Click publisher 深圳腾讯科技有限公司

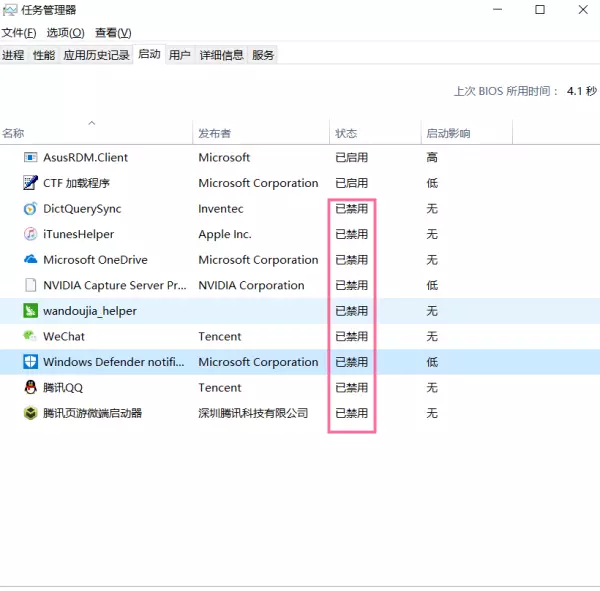(x=253, y=413)
